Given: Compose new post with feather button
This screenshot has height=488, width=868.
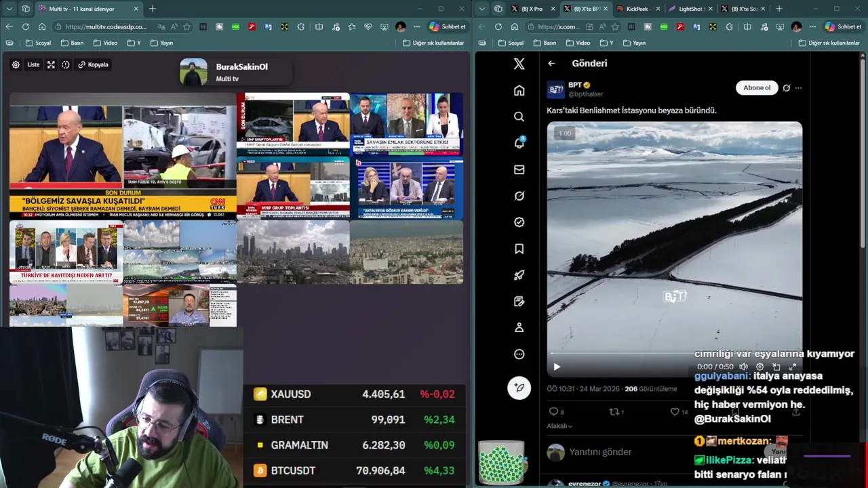Looking at the screenshot, I should click(519, 388).
